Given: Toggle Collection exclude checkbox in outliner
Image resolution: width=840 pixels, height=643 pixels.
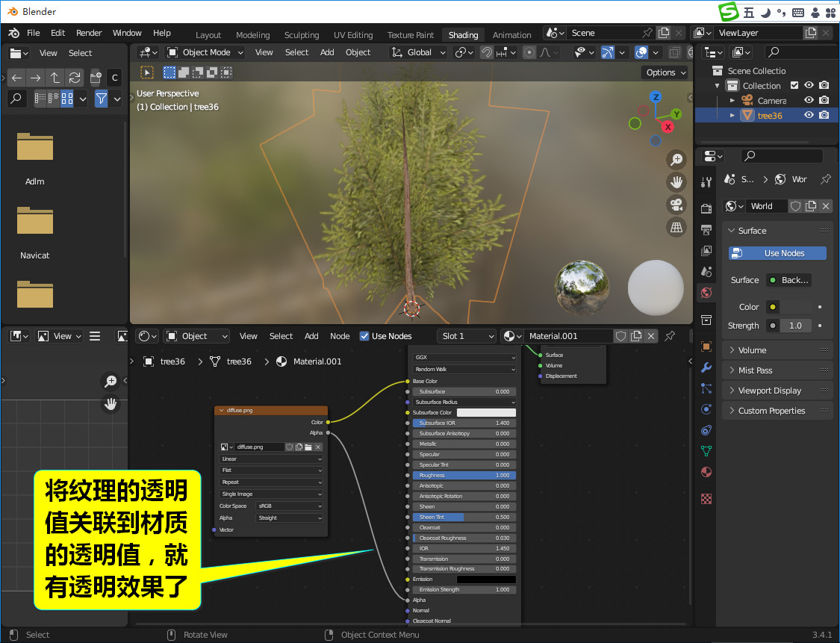Looking at the screenshot, I should [x=794, y=86].
